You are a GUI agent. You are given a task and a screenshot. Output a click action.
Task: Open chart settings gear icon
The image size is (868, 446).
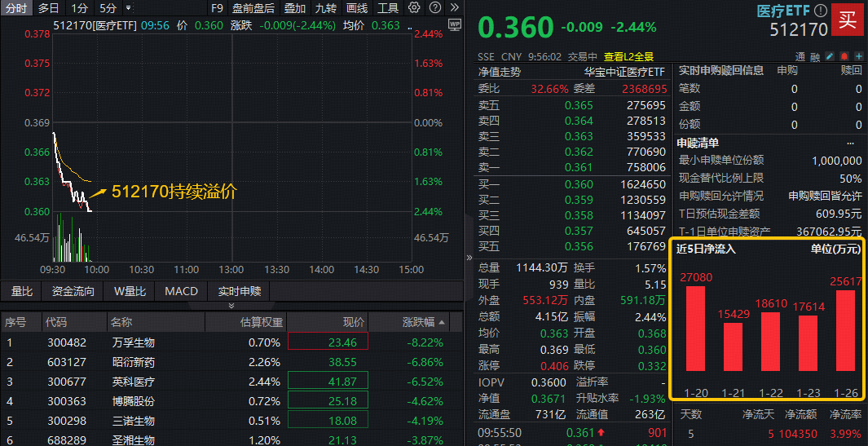[x=414, y=8]
